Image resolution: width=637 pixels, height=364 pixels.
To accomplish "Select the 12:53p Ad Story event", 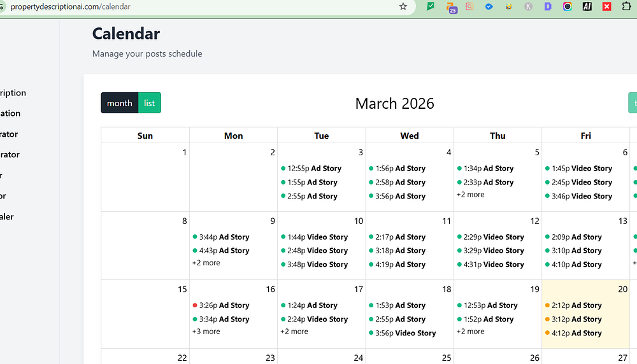I will coord(487,305).
